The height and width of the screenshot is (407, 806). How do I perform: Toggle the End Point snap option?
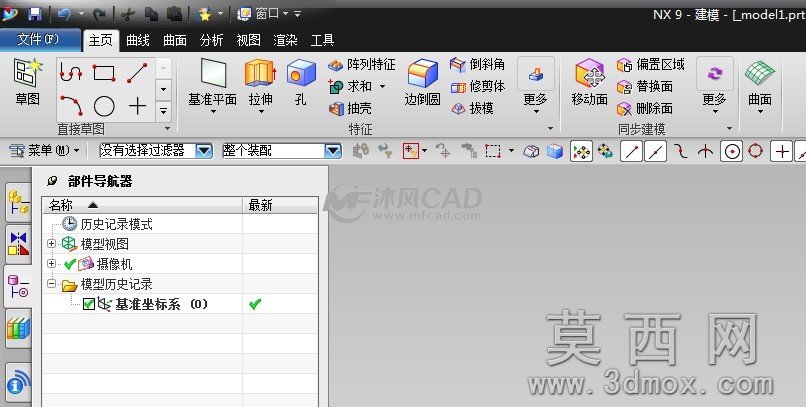631,151
